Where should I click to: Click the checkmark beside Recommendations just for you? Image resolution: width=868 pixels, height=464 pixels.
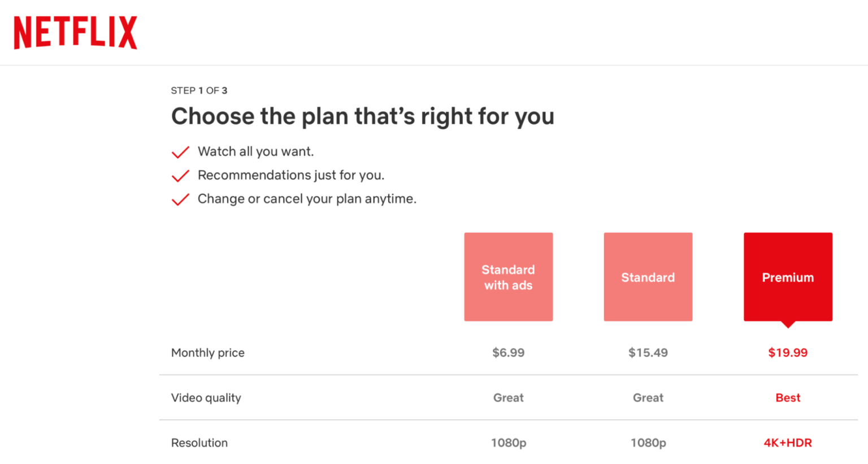point(180,175)
